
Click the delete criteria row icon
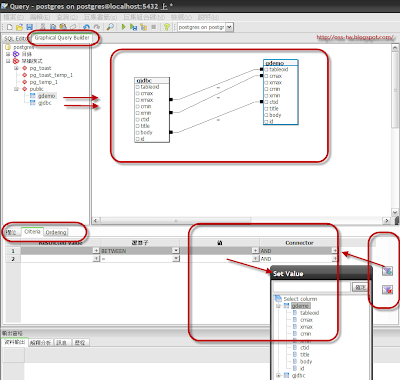(x=387, y=290)
